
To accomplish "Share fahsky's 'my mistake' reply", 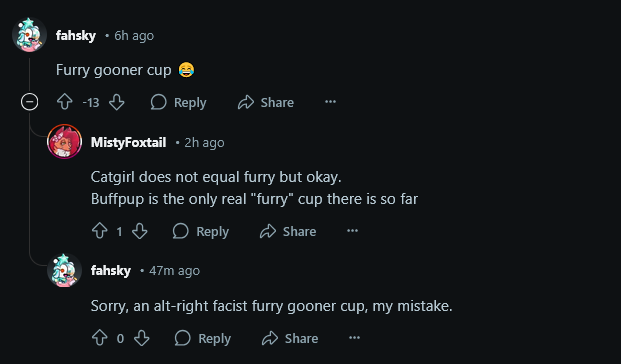I will (x=290, y=338).
